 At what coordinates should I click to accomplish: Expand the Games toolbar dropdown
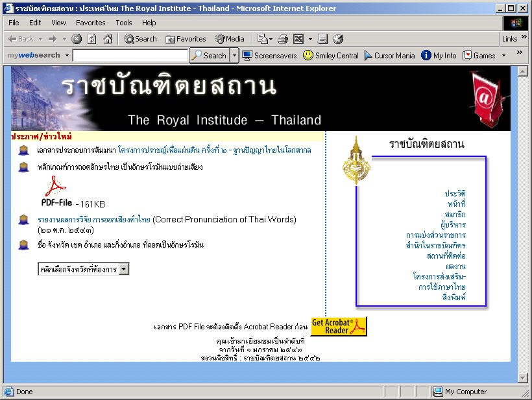tap(503, 56)
